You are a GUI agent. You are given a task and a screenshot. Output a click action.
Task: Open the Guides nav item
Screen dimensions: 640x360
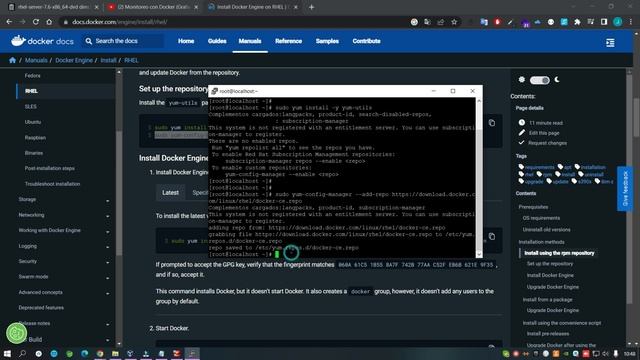click(217, 41)
